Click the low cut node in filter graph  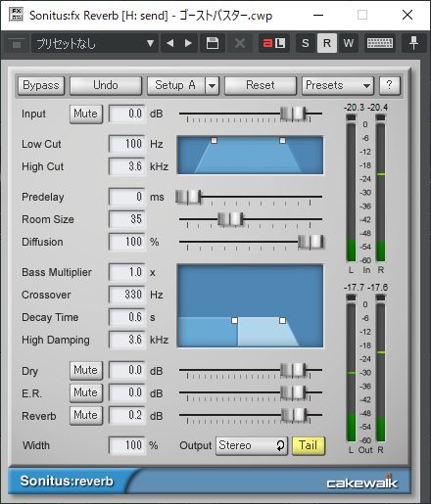[214, 141]
